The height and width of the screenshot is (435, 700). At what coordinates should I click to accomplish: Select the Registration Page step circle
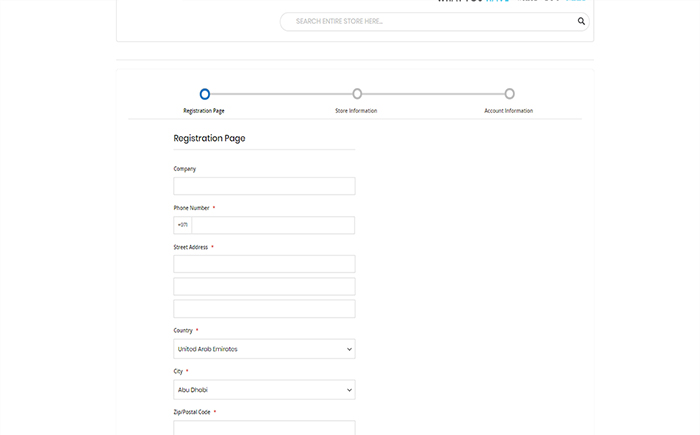pyautogui.click(x=204, y=94)
